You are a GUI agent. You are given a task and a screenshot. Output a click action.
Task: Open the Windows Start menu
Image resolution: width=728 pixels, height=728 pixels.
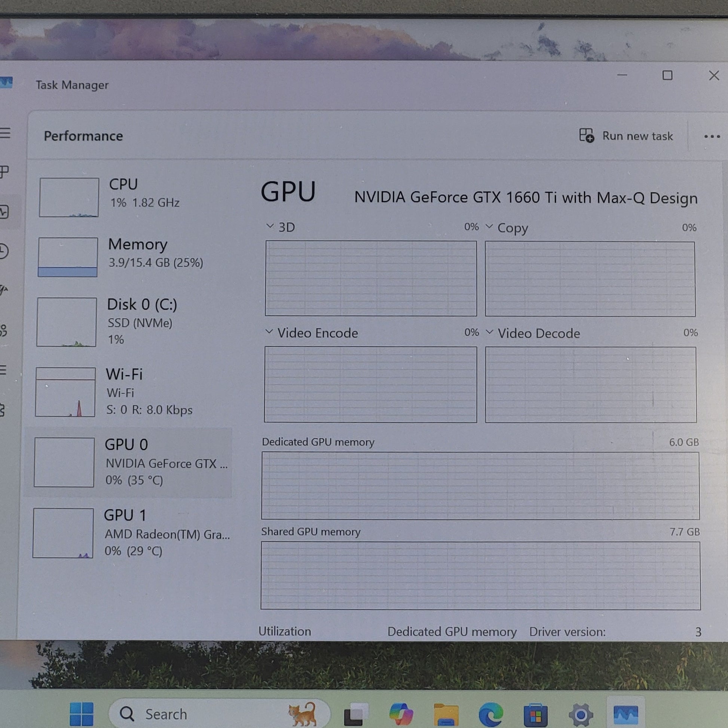click(x=82, y=714)
